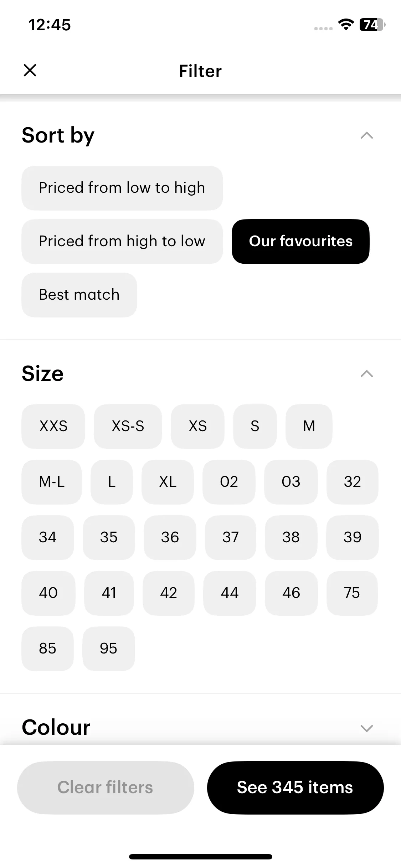Screen dimensions: 401x868
Task: Choose size 95 chip
Action: [x=109, y=649]
